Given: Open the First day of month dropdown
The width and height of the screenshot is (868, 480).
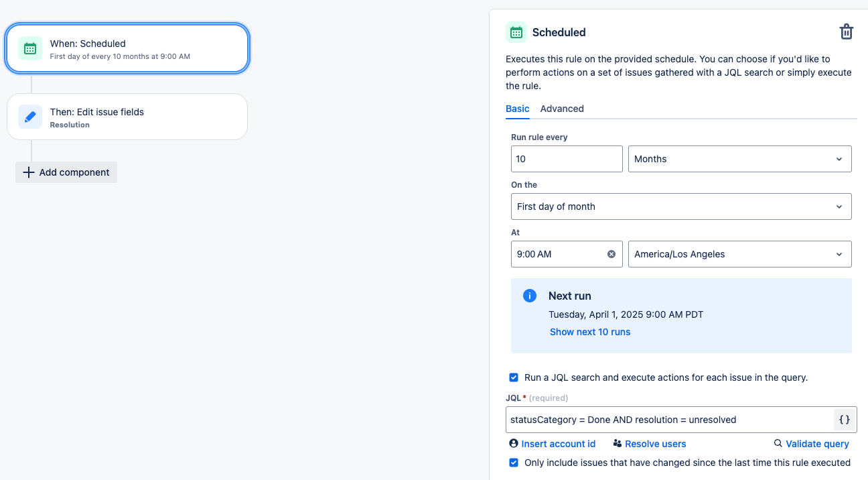Looking at the screenshot, I should point(681,206).
